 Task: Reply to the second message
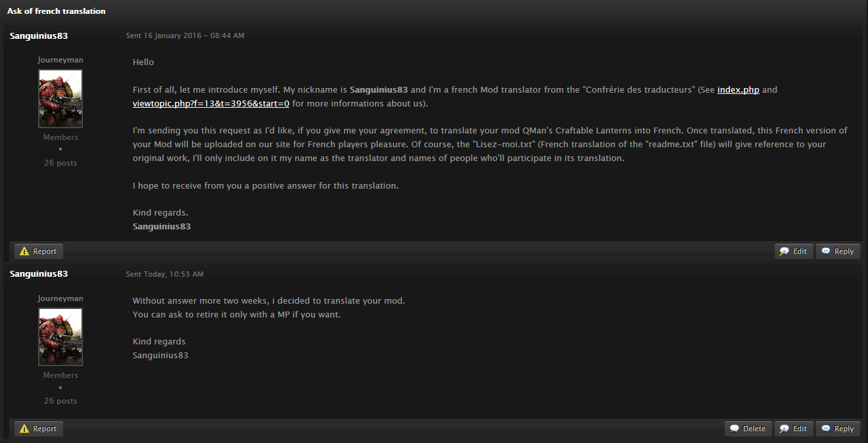tap(838, 429)
